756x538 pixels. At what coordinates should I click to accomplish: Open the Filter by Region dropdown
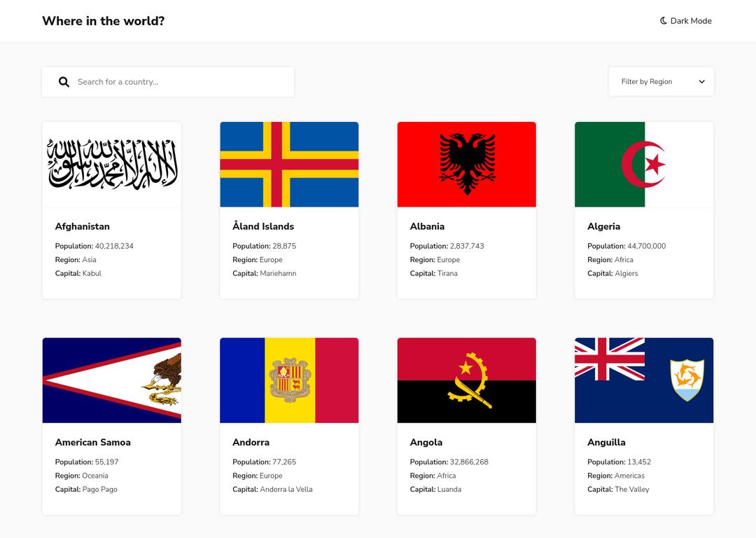tap(661, 82)
